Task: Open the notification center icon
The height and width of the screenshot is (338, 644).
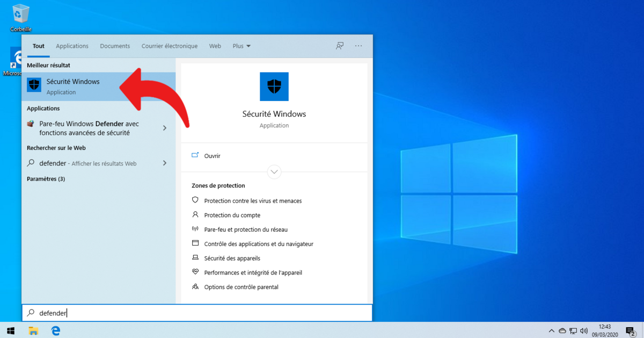Action: click(631, 330)
